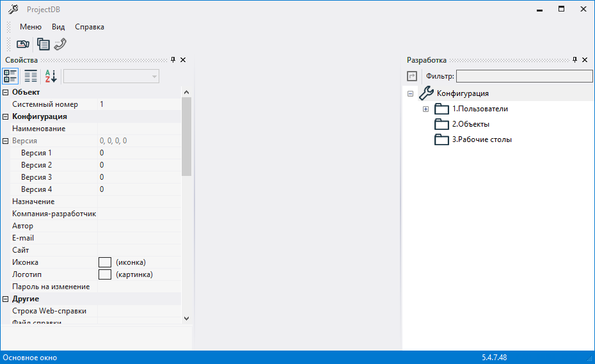Pin the Разработка panel
The width and height of the screenshot is (595, 364).
[x=575, y=59]
